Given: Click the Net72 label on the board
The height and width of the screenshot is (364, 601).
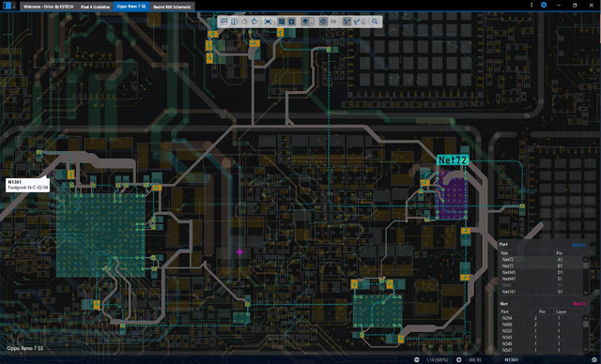Looking at the screenshot, I should click(x=453, y=160).
